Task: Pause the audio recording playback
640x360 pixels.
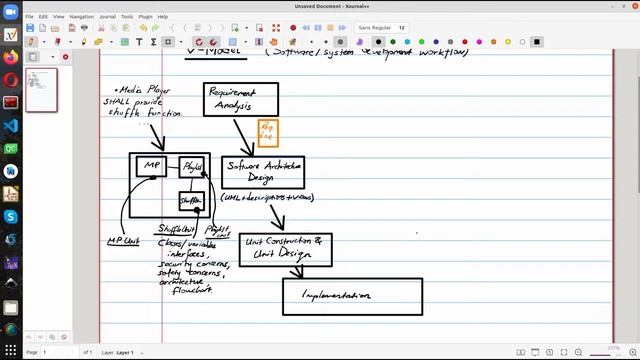Action: click(x=318, y=28)
